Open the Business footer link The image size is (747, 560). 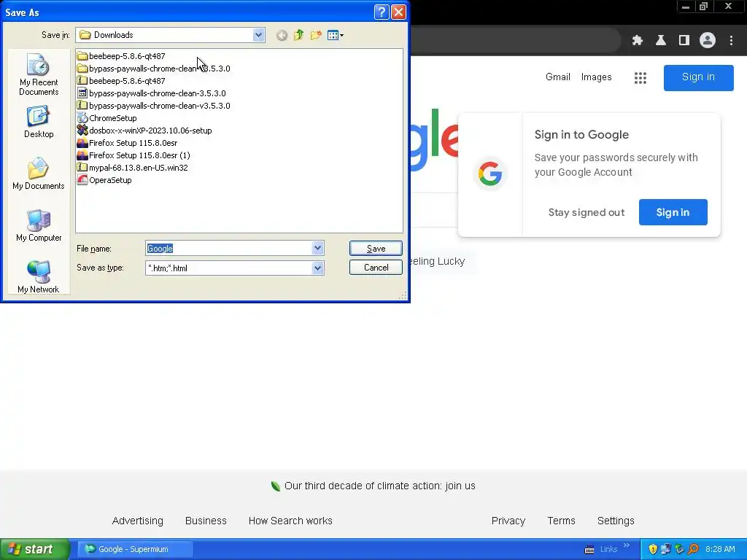tap(206, 521)
